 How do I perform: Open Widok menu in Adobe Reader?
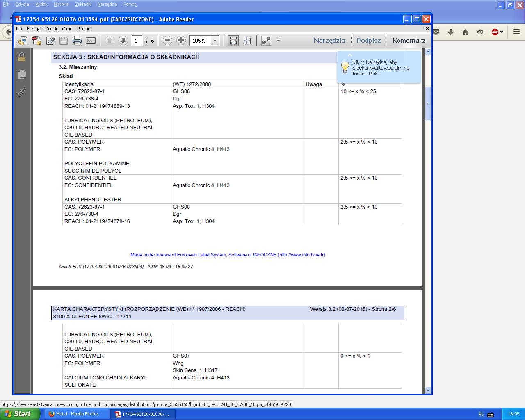(x=51, y=29)
